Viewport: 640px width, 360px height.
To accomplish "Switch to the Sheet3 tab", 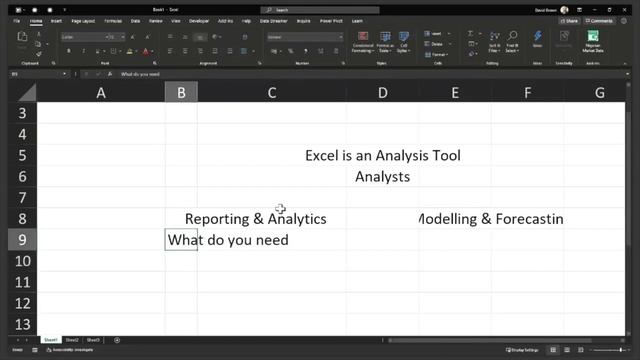I will [x=93, y=340].
